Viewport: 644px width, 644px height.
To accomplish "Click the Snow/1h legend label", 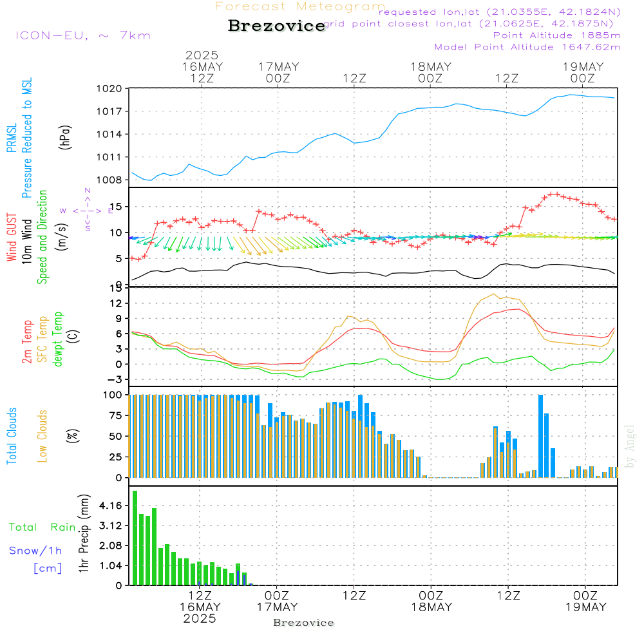I will point(35,551).
